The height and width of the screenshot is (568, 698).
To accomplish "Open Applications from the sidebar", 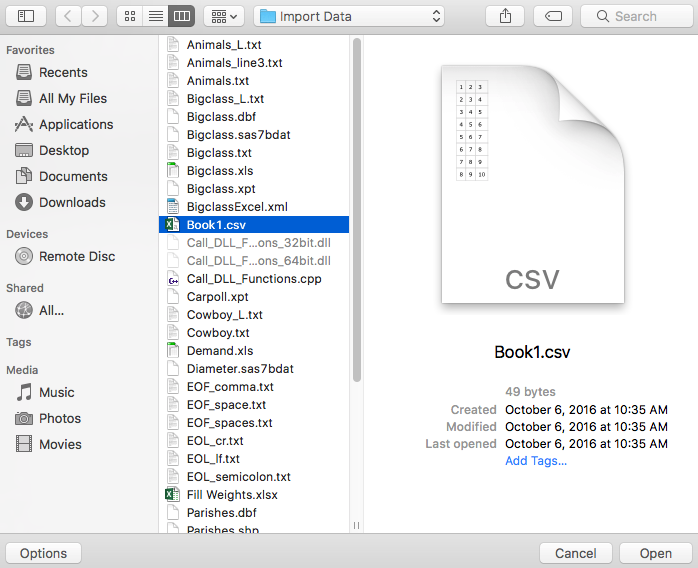I will coord(64,124).
